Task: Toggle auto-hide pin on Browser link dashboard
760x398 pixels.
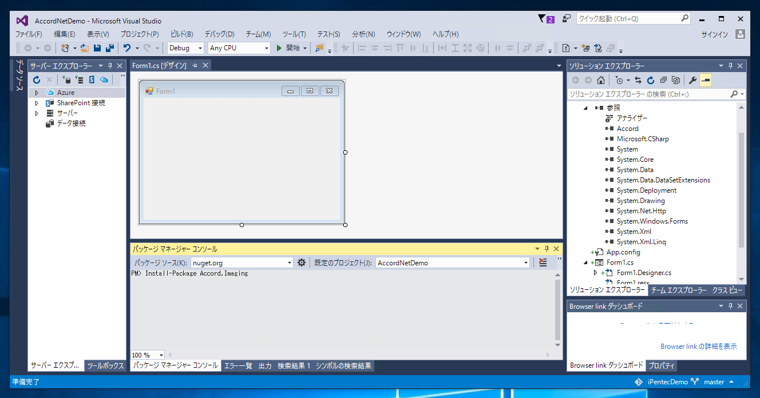Action: (x=730, y=306)
